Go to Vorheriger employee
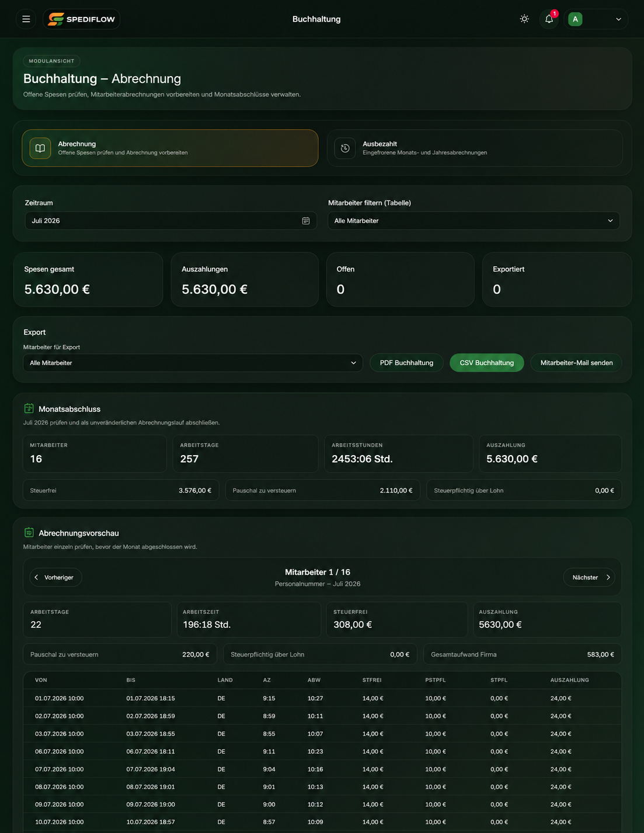Screen dimensions: 644x833 pos(55,577)
